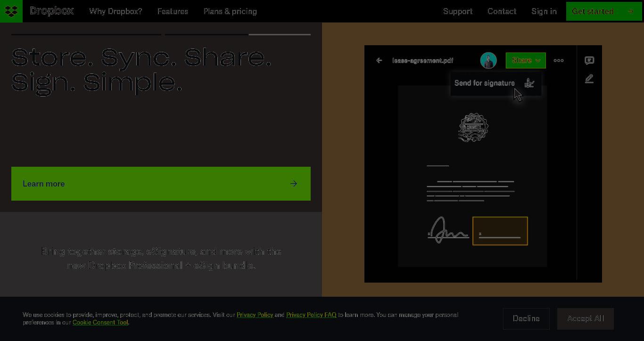Image resolution: width=644 pixels, height=341 pixels.
Task: Open the Cookie Consent Tool link
Action: 100,322
